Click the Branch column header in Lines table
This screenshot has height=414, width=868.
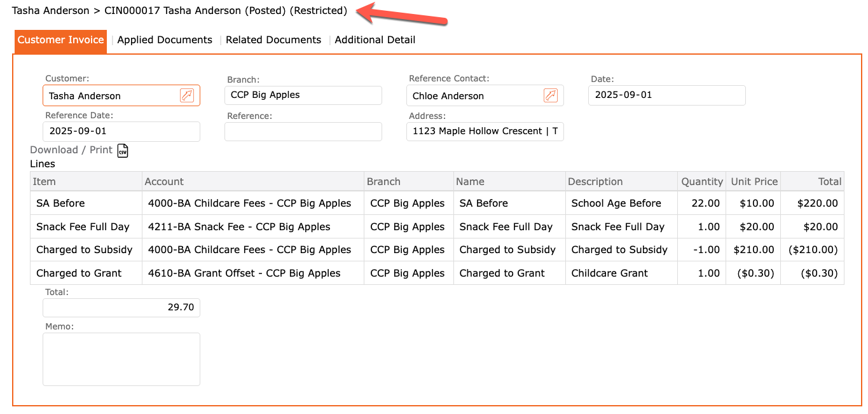pos(409,181)
